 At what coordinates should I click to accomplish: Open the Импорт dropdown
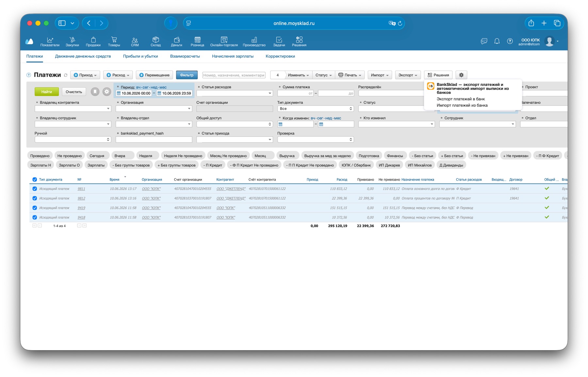pyautogui.click(x=380, y=75)
